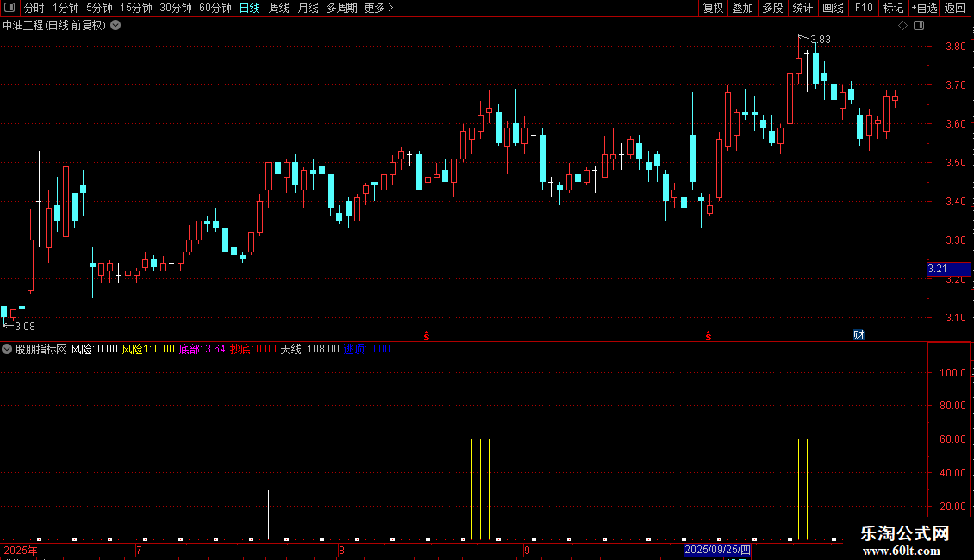Switch to 日线 daily chart
Viewport: 974px width, 560px height.
[x=250, y=8]
